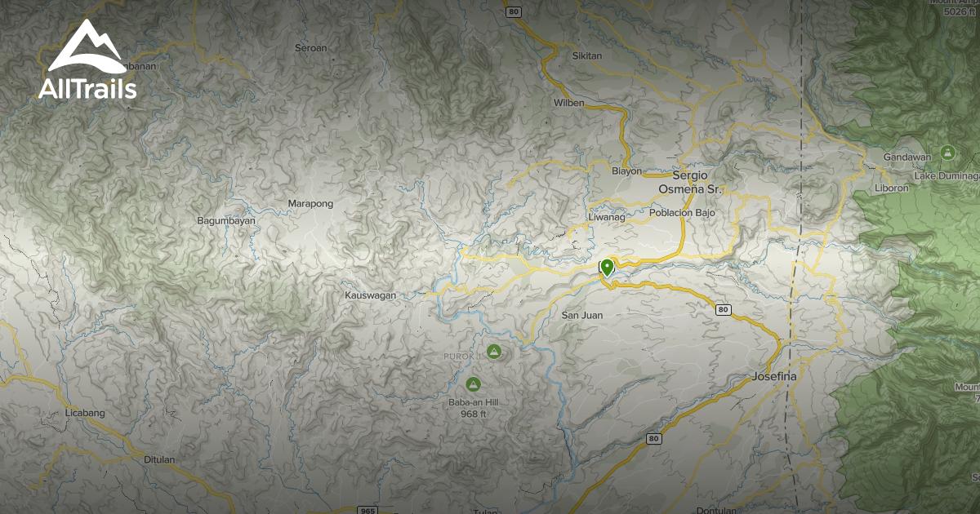Click the Poblacion Bajo label
Screen dimensions: 980x514
point(683,213)
